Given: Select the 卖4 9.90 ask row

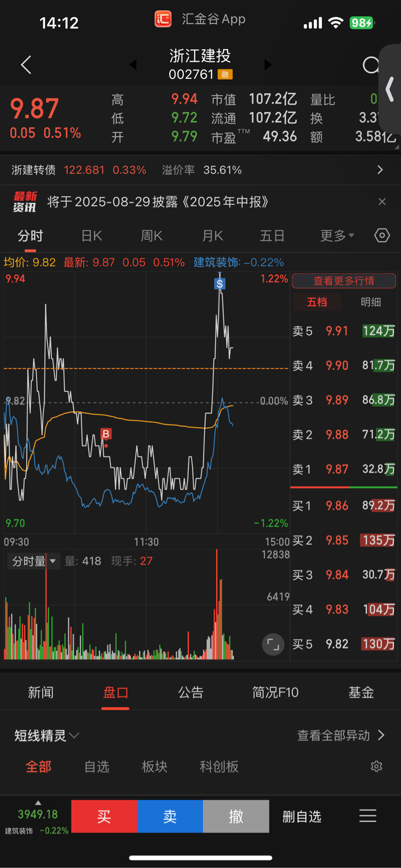Looking at the screenshot, I should (344, 366).
